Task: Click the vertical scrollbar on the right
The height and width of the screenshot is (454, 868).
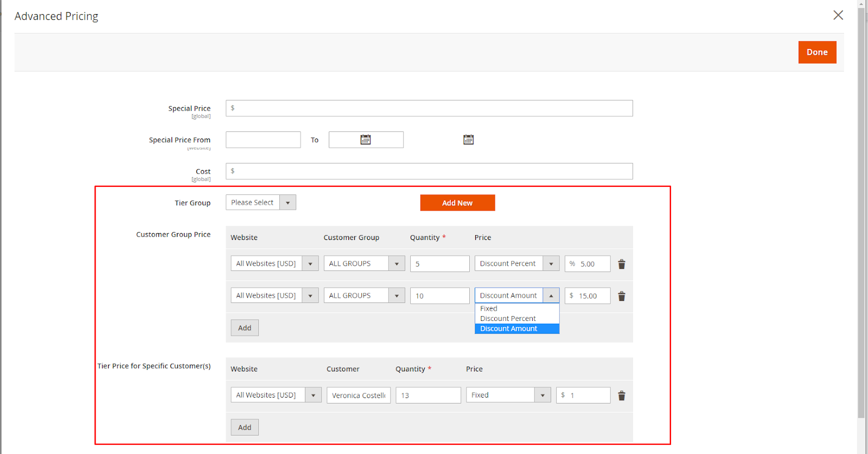Action: 861,217
